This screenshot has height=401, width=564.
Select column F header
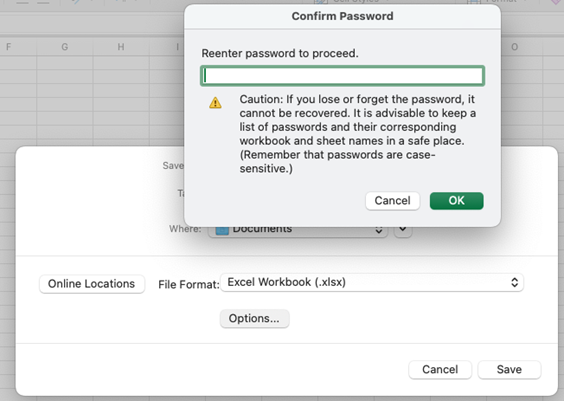click(9, 47)
